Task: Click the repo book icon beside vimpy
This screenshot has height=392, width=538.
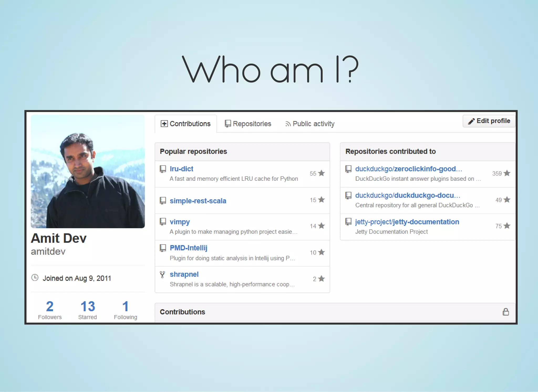Action: 163,222
